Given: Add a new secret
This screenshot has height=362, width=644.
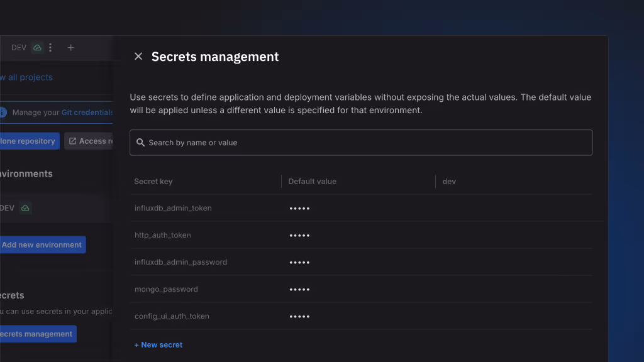Looking at the screenshot, I should [x=158, y=345].
